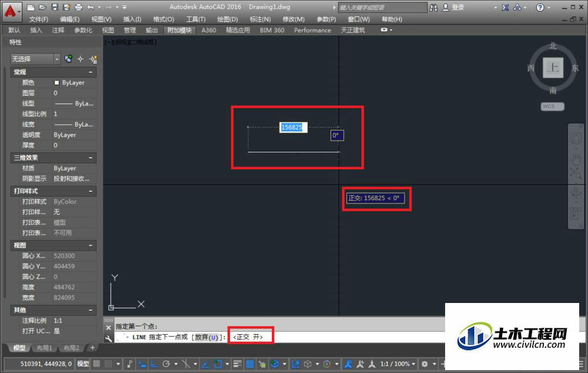Click the workspace switching gear icon
The height and width of the screenshot is (373, 588).
coord(425,364)
